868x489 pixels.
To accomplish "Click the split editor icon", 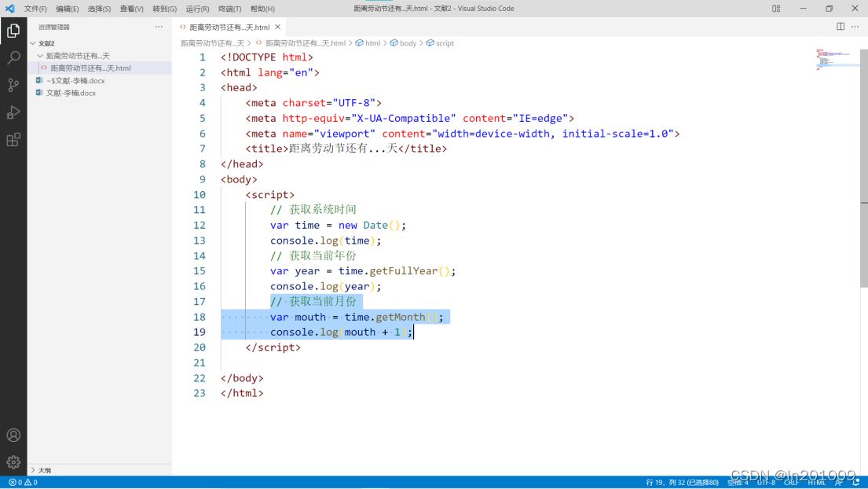I will (x=841, y=27).
